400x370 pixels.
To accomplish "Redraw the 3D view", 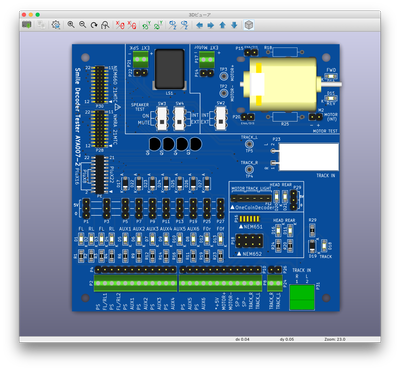I will tap(94, 25).
